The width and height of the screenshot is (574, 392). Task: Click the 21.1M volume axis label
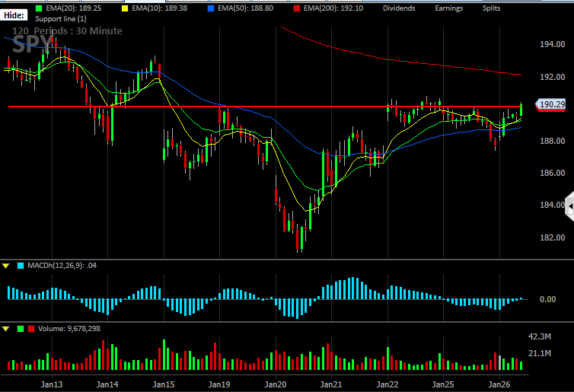[x=540, y=353]
